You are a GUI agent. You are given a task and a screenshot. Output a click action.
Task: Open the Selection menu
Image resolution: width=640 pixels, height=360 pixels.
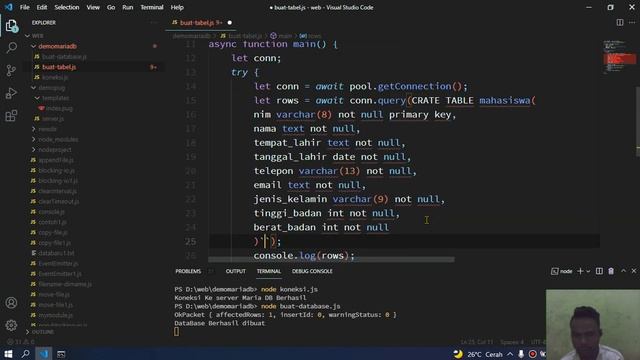coord(67,7)
